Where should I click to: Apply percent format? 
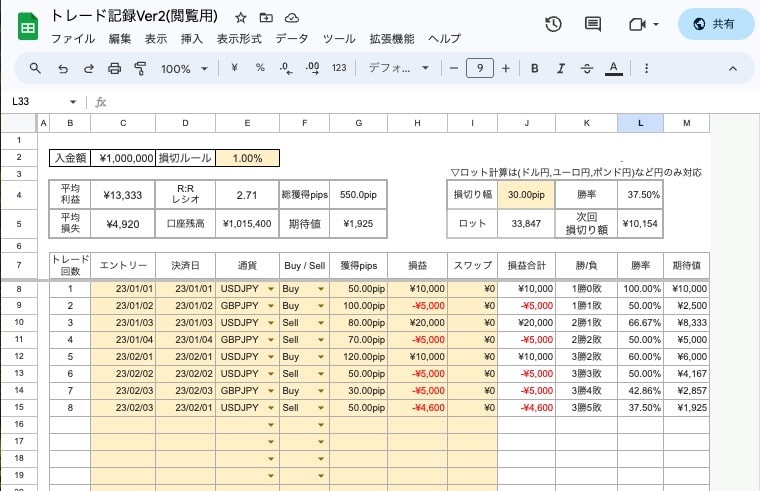[x=260, y=68]
